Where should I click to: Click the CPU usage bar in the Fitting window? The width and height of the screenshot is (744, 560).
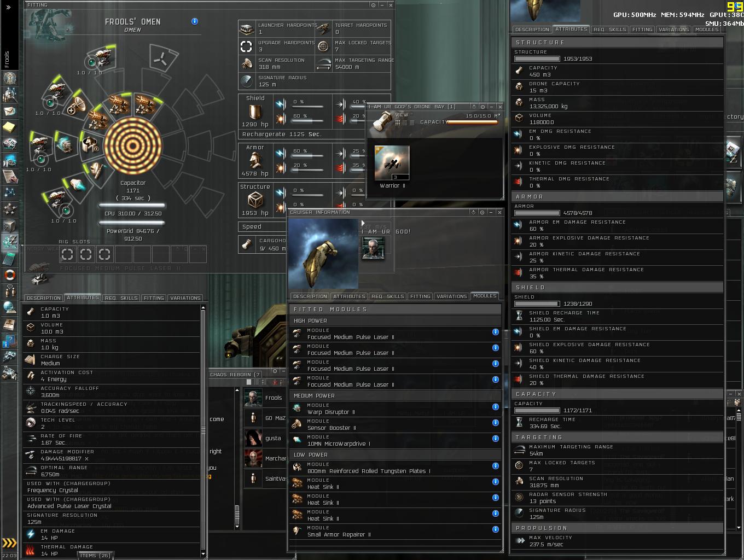(x=132, y=206)
